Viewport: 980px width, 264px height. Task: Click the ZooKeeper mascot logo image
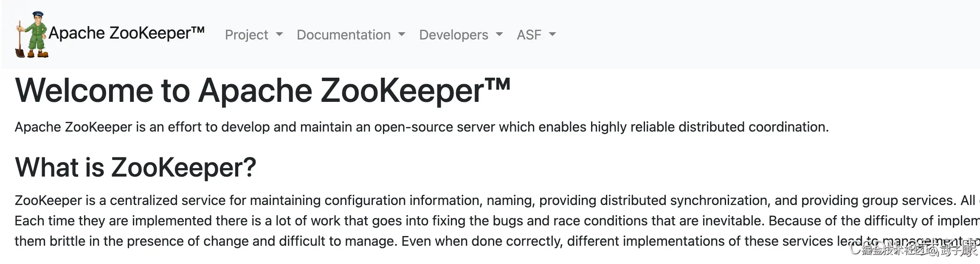coord(32,34)
